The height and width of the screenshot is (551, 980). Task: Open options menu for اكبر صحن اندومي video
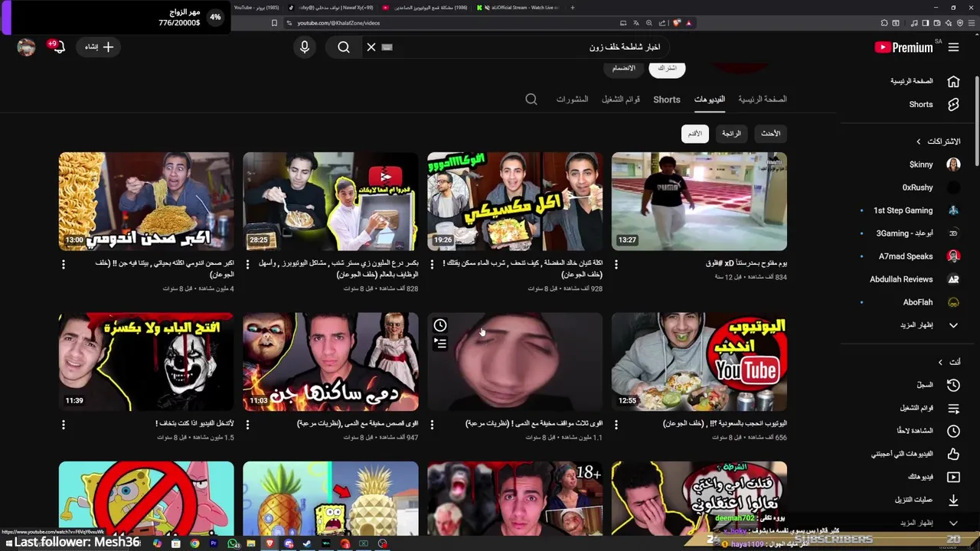click(x=64, y=264)
